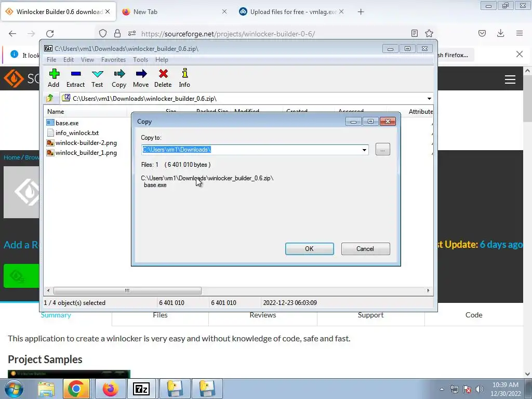Image resolution: width=532 pixels, height=399 pixels.
Task: Go up one folder level in 7-Zip
Action: click(50, 98)
